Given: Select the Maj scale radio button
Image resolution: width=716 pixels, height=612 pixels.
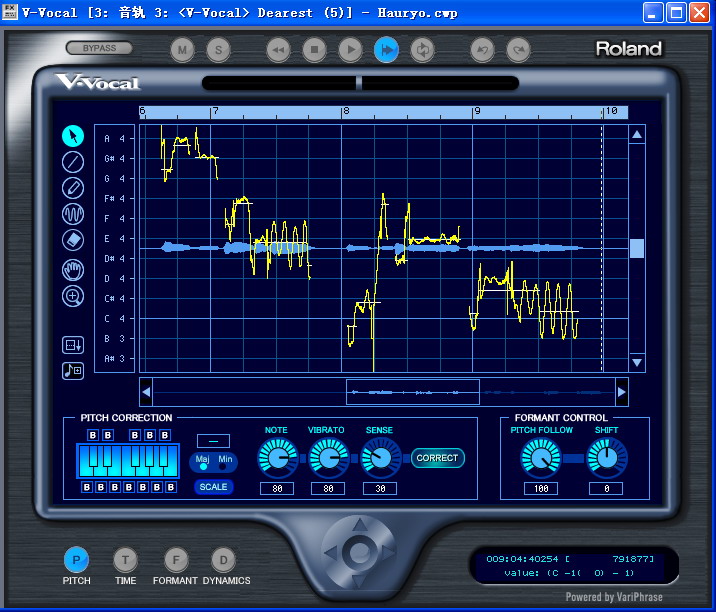Looking at the screenshot, I should coord(203,467).
